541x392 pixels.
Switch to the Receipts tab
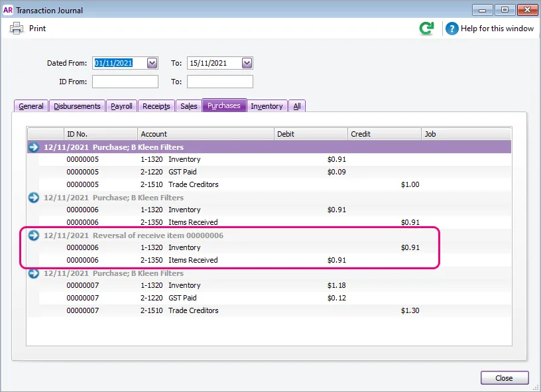tap(156, 106)
